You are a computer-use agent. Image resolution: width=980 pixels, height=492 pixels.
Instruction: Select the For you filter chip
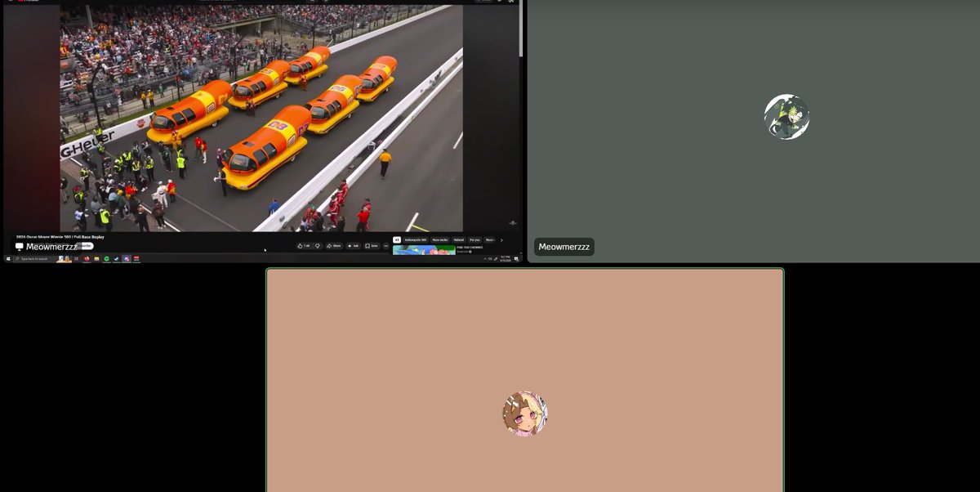[475, 240]
